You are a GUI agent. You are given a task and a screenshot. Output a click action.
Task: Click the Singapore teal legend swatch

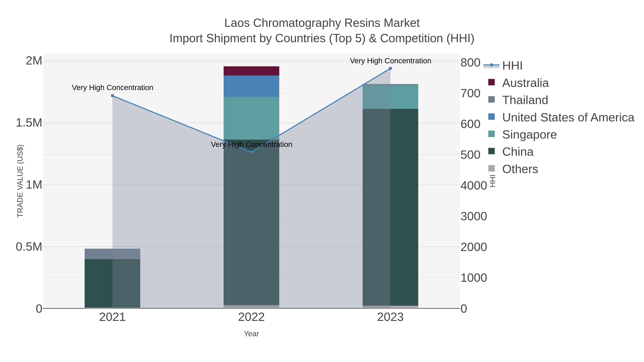point(492,134)
